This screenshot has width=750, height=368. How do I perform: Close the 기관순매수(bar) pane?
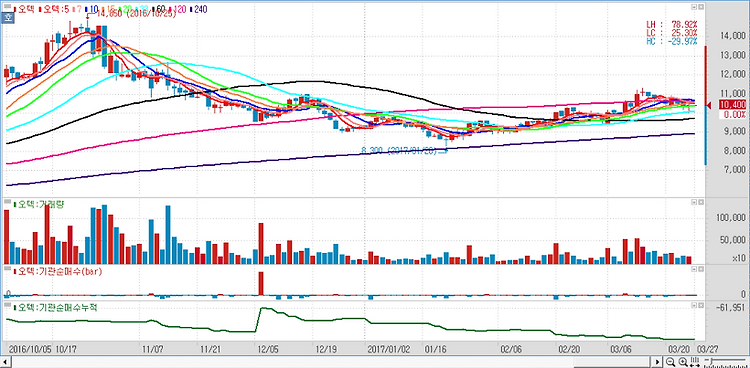coord(701,270)
